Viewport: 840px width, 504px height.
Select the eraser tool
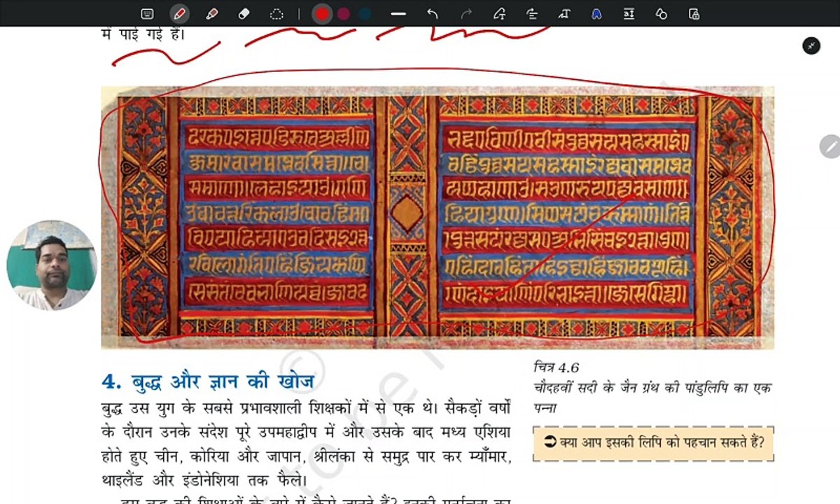(244, 13)
